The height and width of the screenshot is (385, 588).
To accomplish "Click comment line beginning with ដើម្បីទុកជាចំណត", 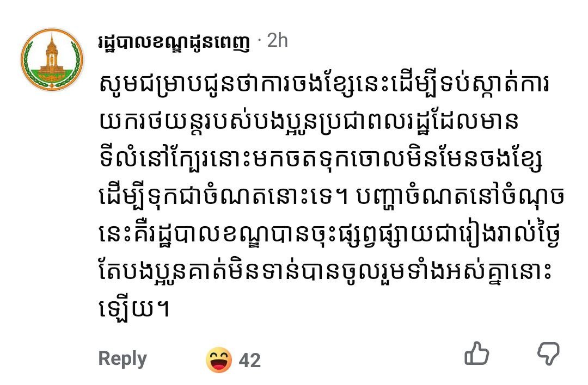I will pyautogui.click(x=331, y=197).
